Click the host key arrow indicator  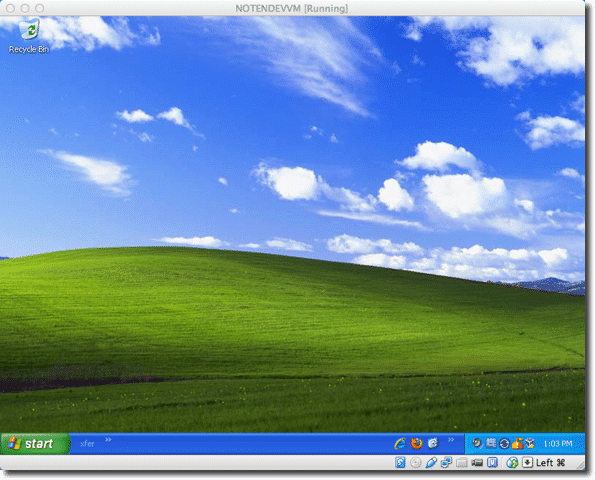click(x=527, y=463)
